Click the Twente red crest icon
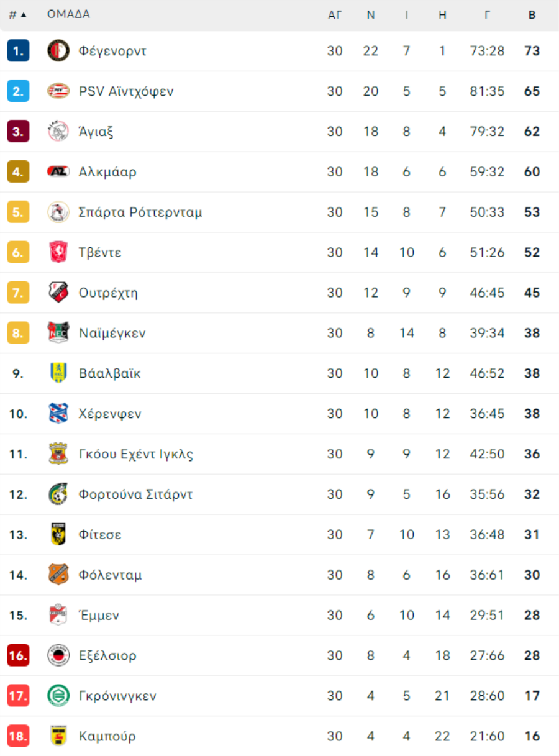This screenshot has width=559, height=756. tap(58, 252)
